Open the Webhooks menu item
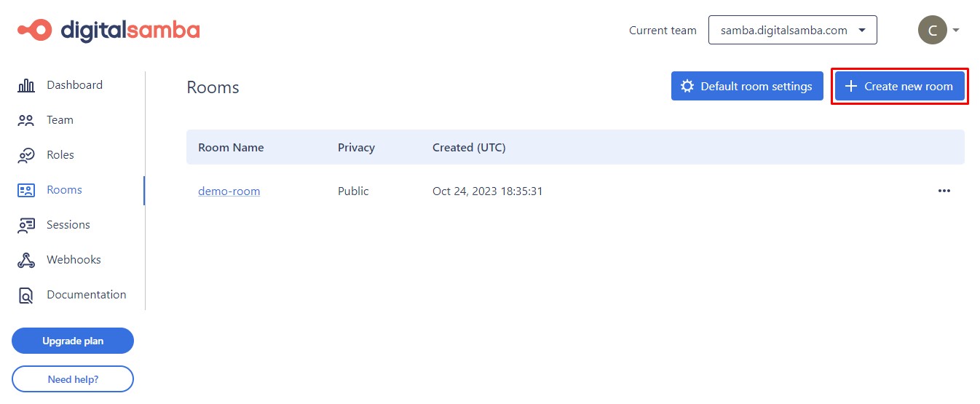980x404 pixels. point(74,260)
